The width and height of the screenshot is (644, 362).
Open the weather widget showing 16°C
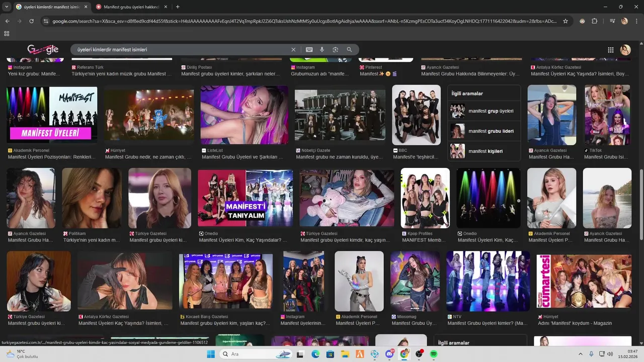pos(21,354)
